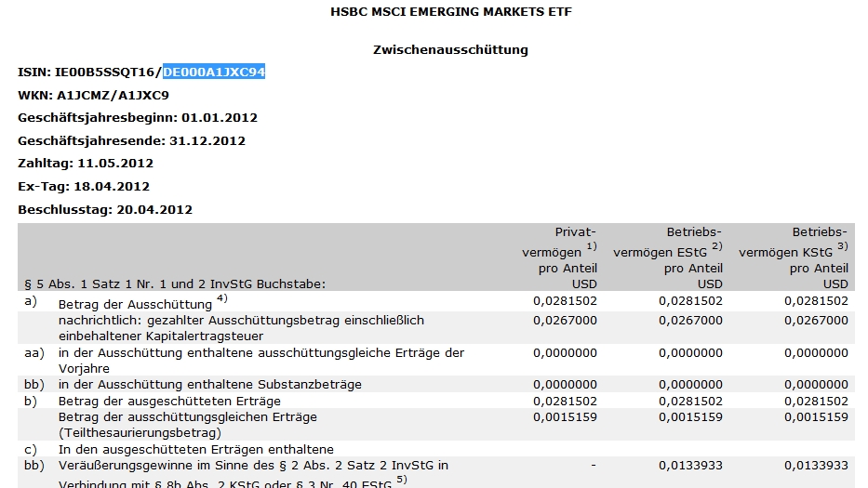
Task: Click the nachrichtlich: gezahlter Ausschüttungsbetrag label
Action: 241,328
